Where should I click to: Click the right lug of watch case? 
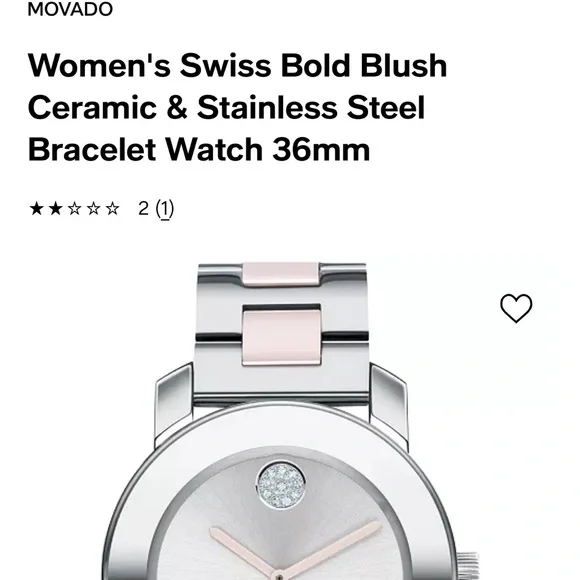[x=389, y=405]
